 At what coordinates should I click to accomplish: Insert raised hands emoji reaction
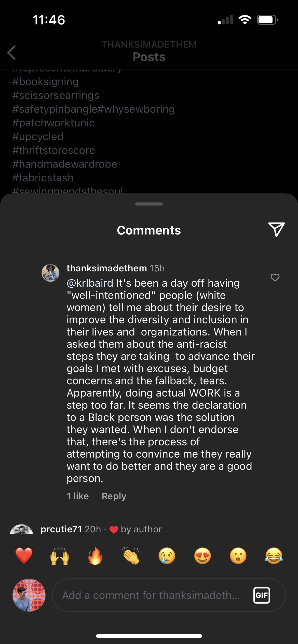60,556
